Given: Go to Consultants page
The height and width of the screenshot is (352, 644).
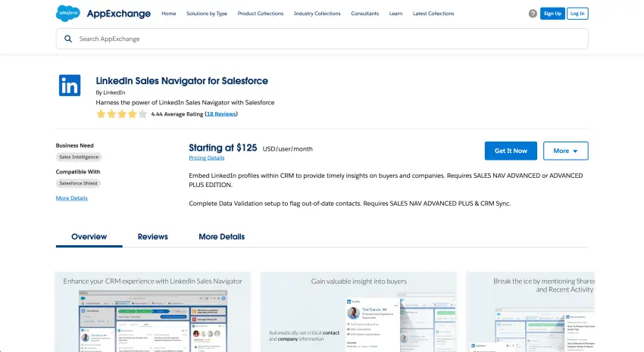Looking at the screenshot, I should click(364, 14).
